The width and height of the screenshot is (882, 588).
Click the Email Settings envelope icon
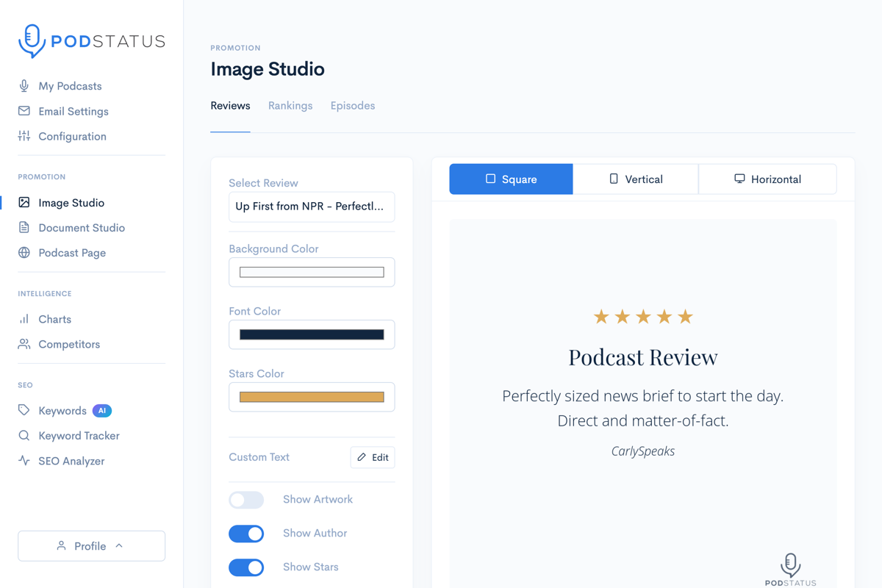tap(25, 111)
